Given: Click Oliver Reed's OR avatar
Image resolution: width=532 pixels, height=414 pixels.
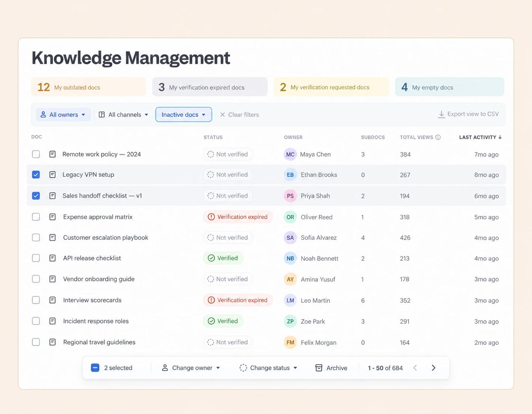Looking at the screenshot, I should (290, 217).
